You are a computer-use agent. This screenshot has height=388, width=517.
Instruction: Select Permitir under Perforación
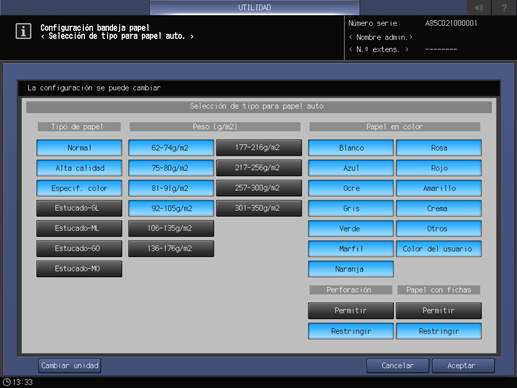coord(351,310)
